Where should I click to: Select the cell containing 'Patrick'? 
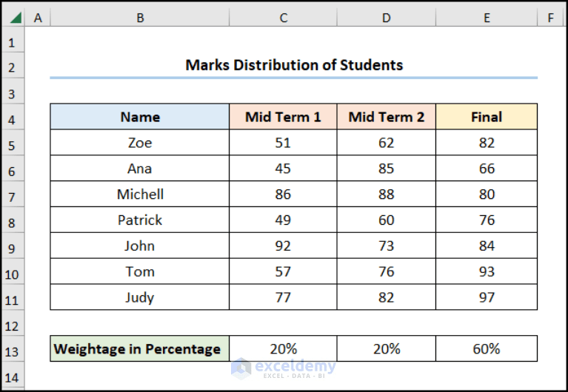point(140,220)
